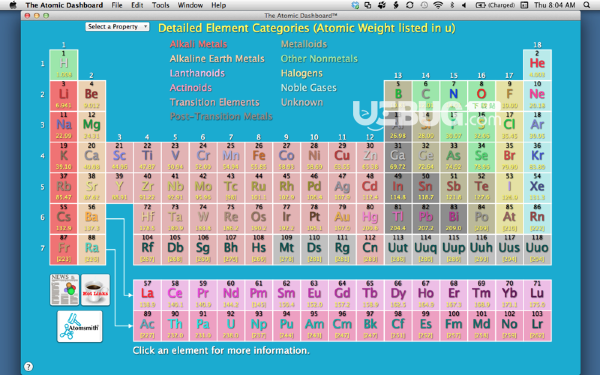
Task: Click the Bluetooth menu bar icon
Action: tap(452, 5)
